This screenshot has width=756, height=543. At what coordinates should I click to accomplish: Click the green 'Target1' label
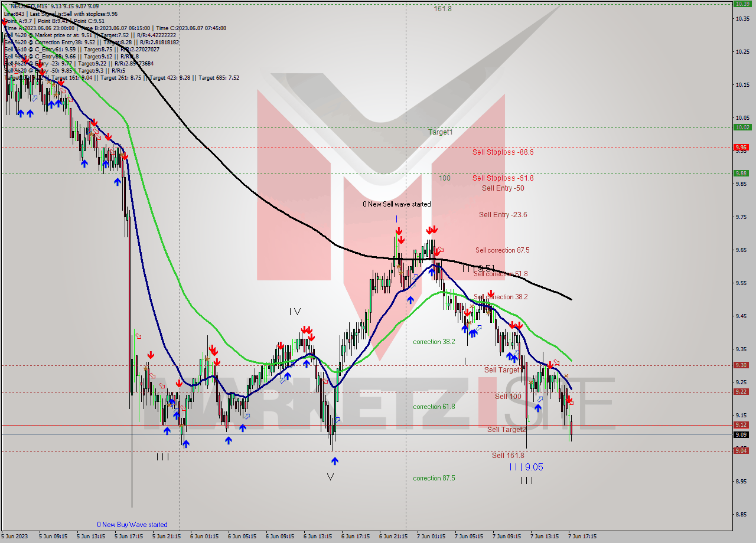pyautogui.click(x=441, y=132)
